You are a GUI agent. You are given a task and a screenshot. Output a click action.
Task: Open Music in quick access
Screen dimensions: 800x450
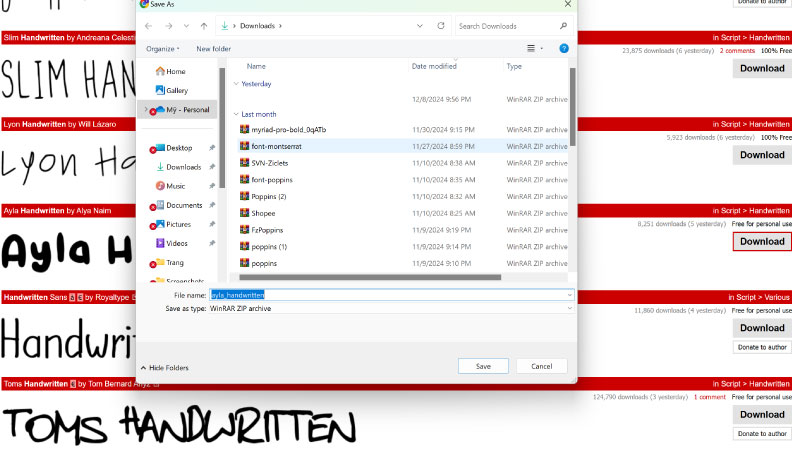(170, 186)
